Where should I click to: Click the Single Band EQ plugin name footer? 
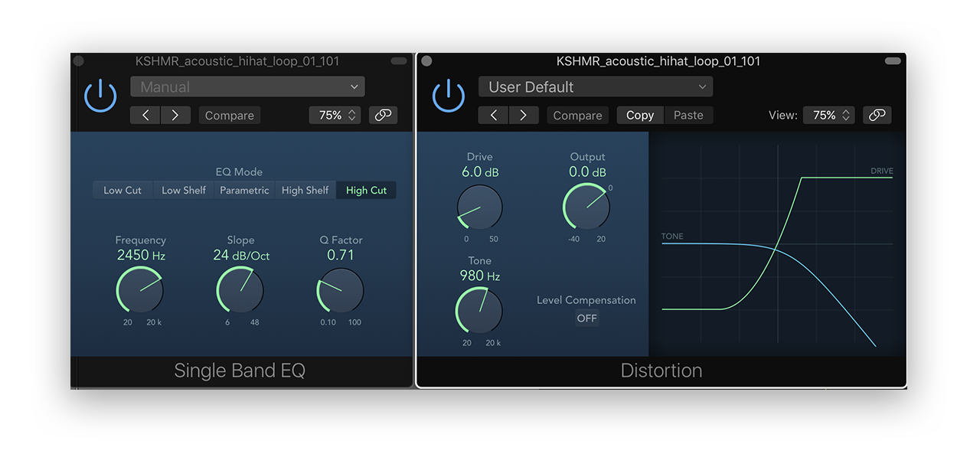pyautogui.click(x=240, y=371)
